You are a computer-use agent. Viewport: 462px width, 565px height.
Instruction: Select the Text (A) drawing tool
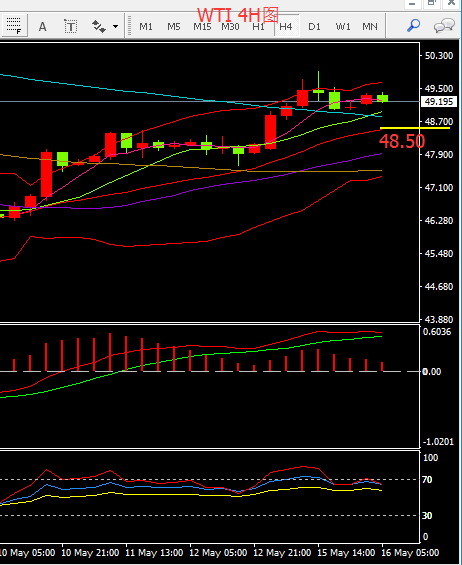pyautogui.click(x=43, y=27)
